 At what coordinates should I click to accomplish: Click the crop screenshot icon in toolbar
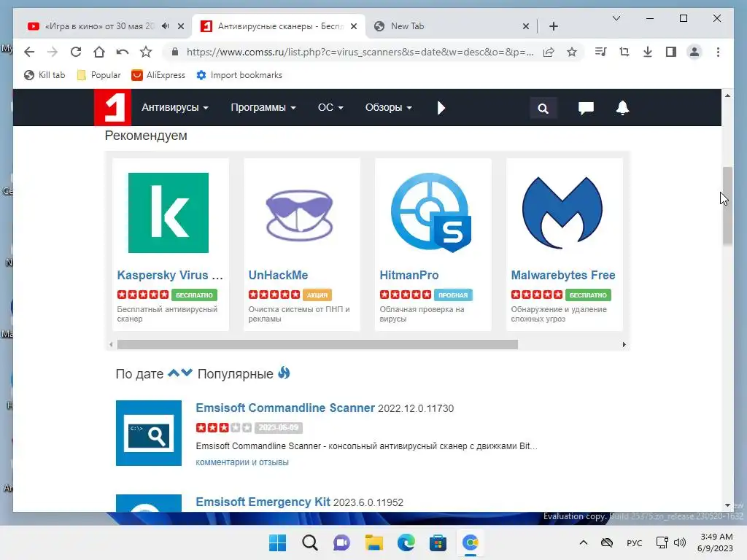[624, 52]
